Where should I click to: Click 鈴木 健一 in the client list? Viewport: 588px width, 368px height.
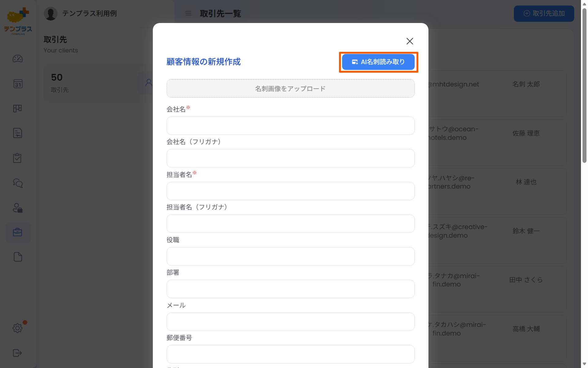click(526, 231)
